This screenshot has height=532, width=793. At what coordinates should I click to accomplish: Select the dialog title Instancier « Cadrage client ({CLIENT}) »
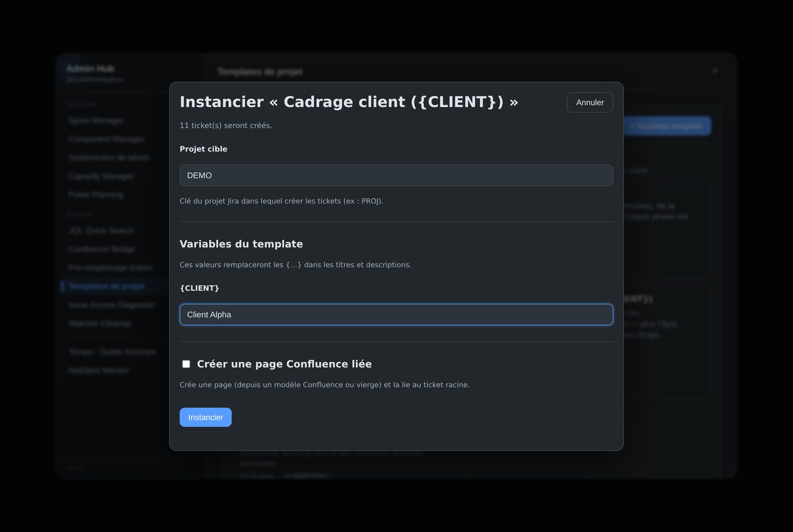(349, 102)
